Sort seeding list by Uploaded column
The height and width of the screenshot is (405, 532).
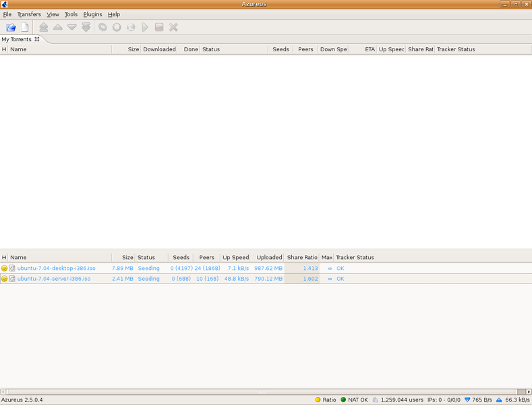(268, 257)
